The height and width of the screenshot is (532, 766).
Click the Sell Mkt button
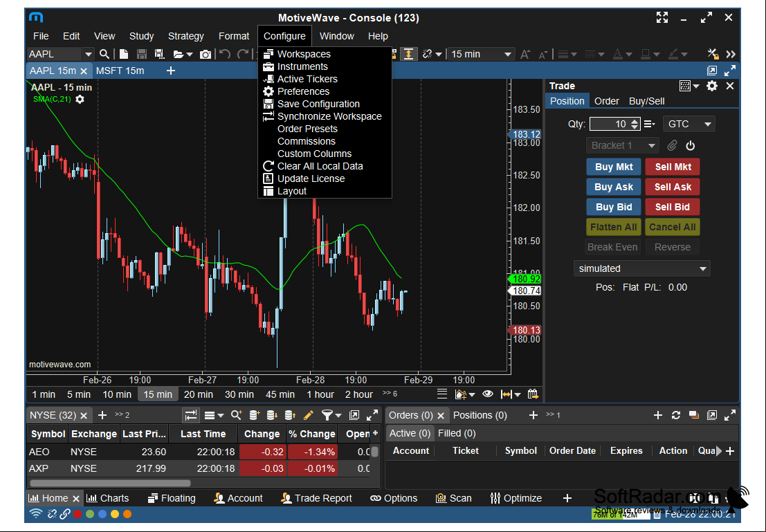click(x=673, y=167)
